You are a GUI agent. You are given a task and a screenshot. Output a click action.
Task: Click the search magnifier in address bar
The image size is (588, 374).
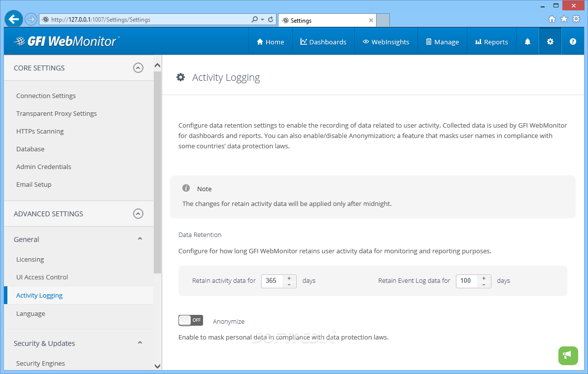255,19
